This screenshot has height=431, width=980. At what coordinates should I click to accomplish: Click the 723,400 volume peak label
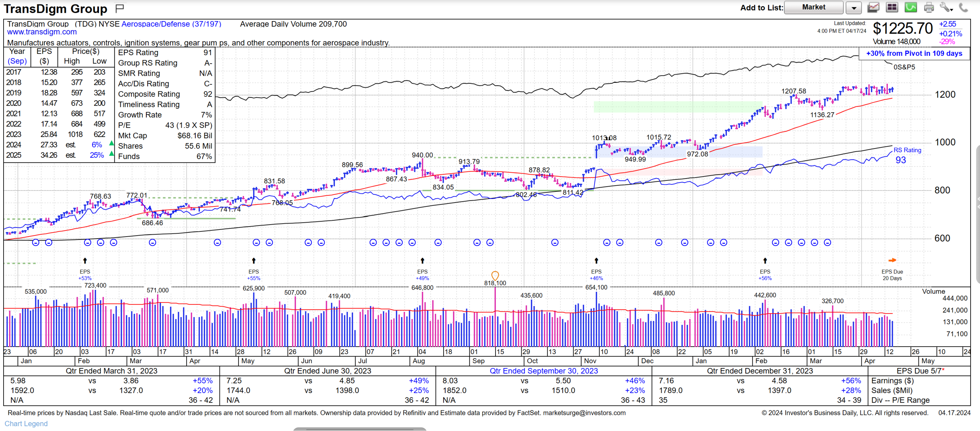[95, 286]
